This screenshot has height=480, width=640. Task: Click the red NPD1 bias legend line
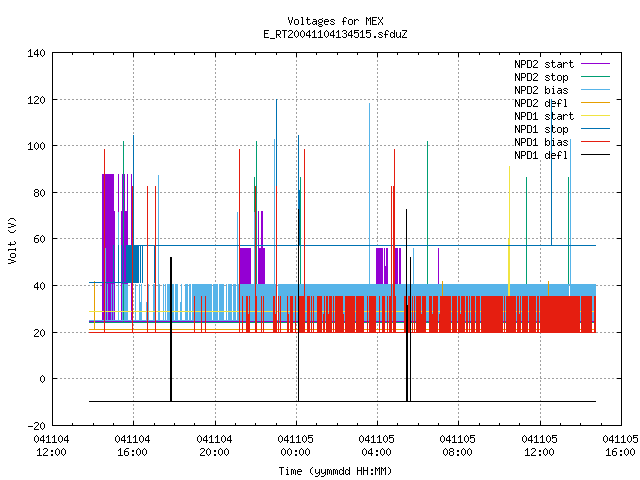[596, 142]
